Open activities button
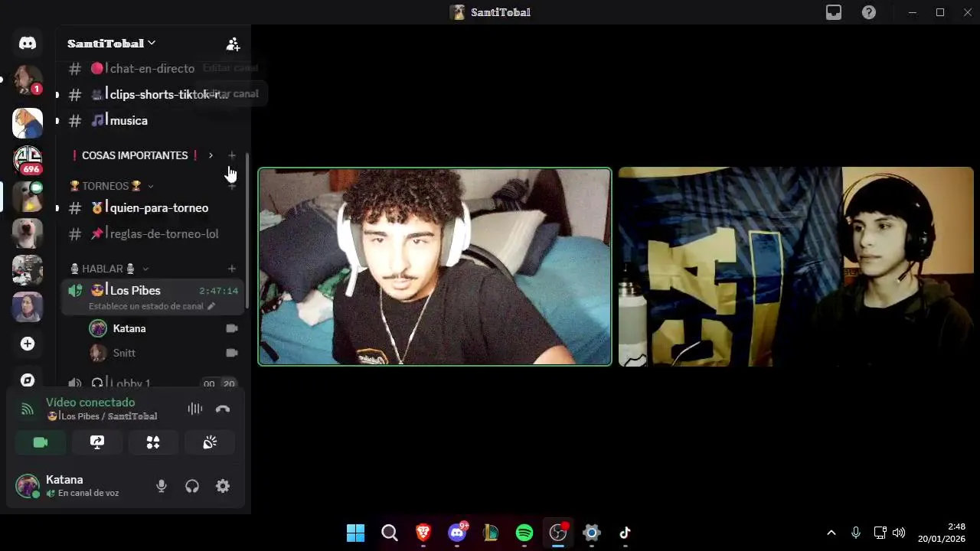Screen dimensions: 980x551 pos(153,442)
